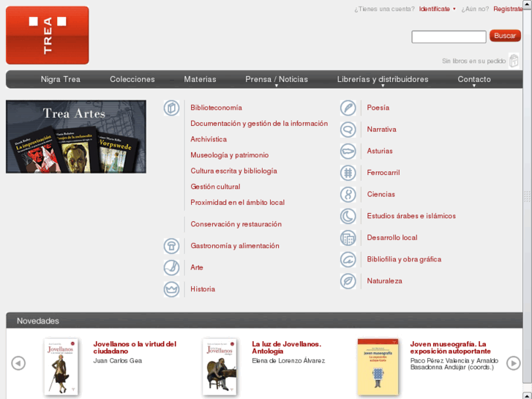
Task: Click the Bibliofilia calligraphy icon
Action: pyautogui.click(x=348, y=260)
